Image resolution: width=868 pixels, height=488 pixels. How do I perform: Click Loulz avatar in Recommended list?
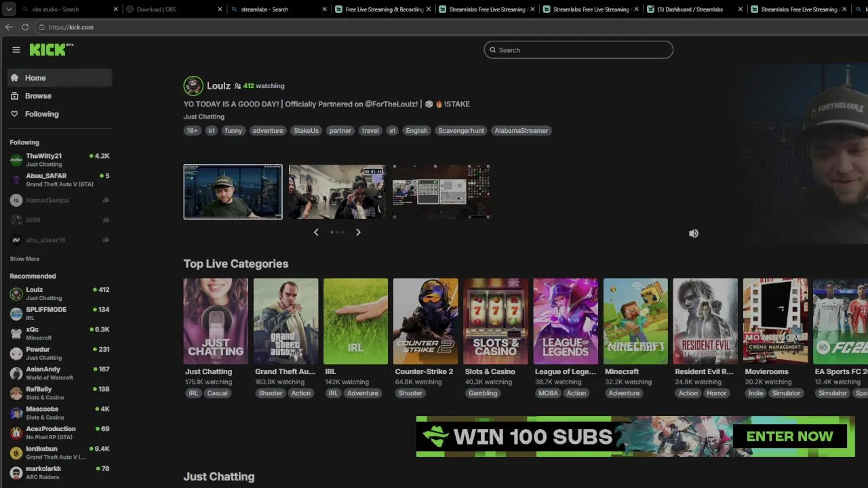16,293
